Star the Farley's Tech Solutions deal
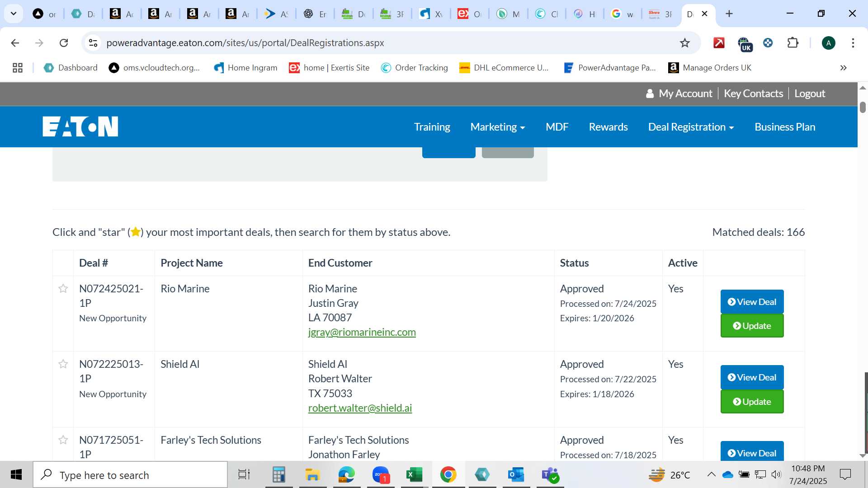This screenshot has height=488, width=868. [x=63, y=440]
